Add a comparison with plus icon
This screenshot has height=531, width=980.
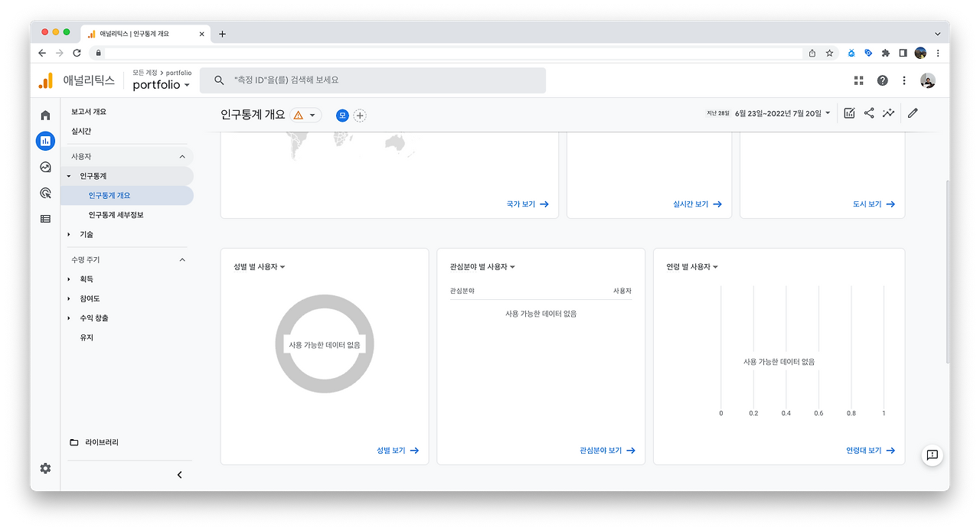click(360, 116)
